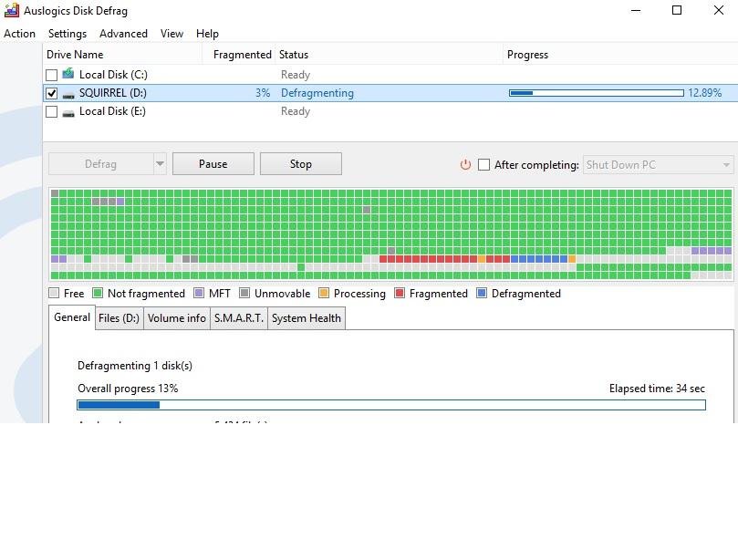The image size is (738, 560).
Task: Open the Help menu
Action: tap(207, 34)
